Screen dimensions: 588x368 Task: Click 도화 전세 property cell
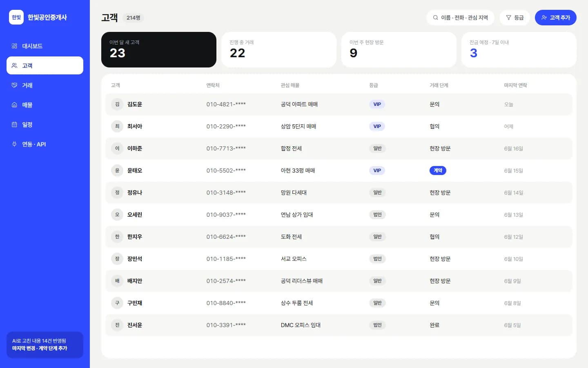tap(291, 237)
